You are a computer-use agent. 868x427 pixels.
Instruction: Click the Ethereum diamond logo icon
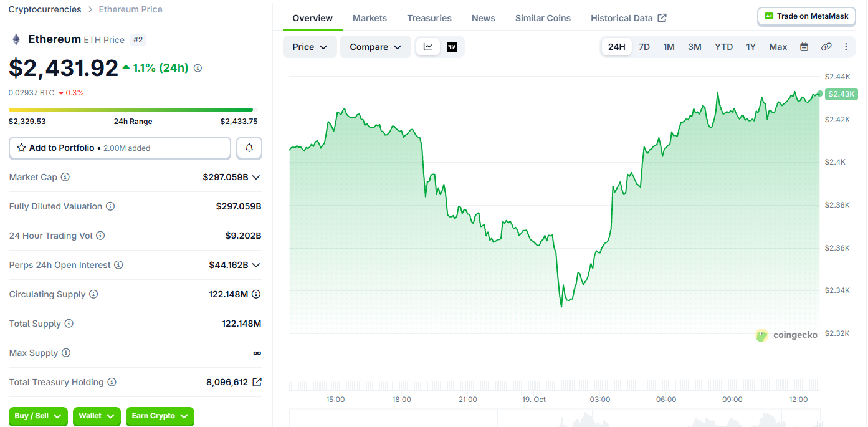pyautogui.click(x=16, y=39)
